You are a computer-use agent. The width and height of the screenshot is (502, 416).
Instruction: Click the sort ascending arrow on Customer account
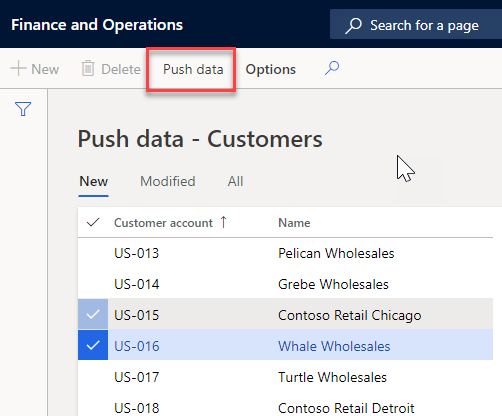coord(224,222)
